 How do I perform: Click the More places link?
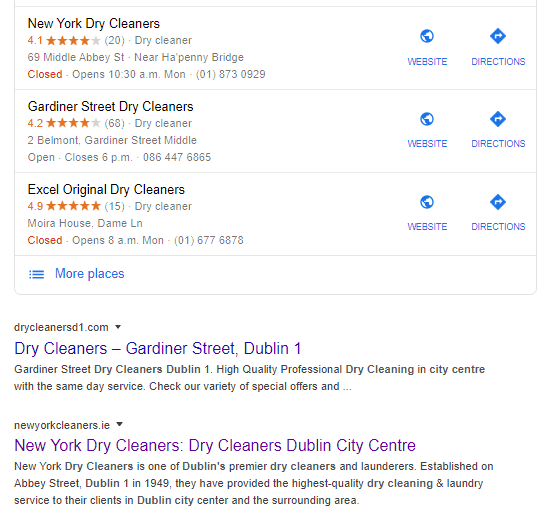click(89, 274)
